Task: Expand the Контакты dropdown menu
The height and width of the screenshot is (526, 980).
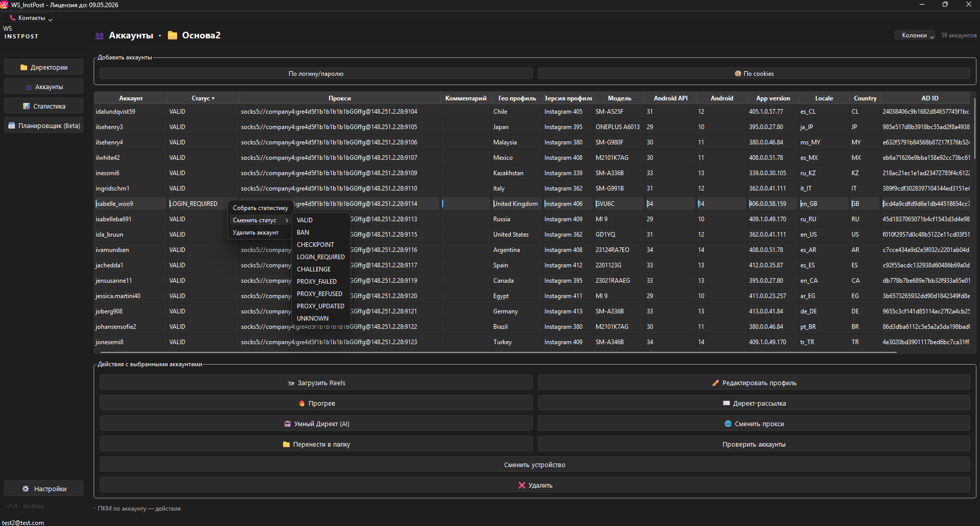Action: 31,18
